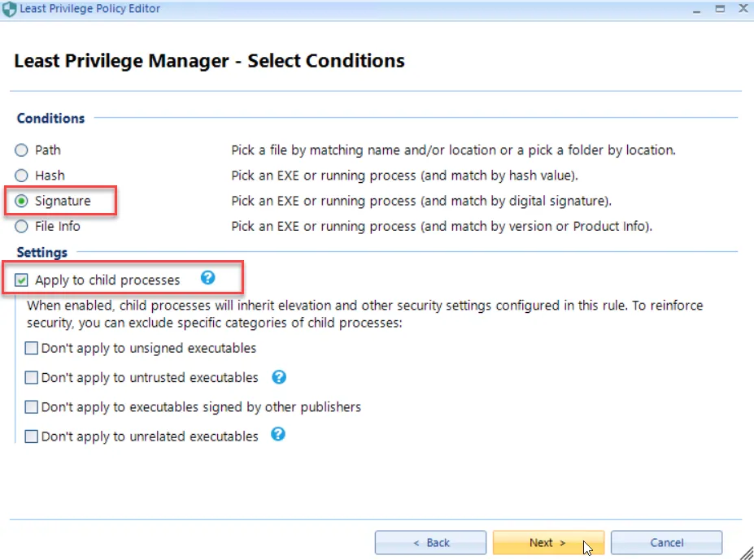Screen dimensions: 754x560
Task: Open help for untrusted executables option
Action: coord(278,377)
